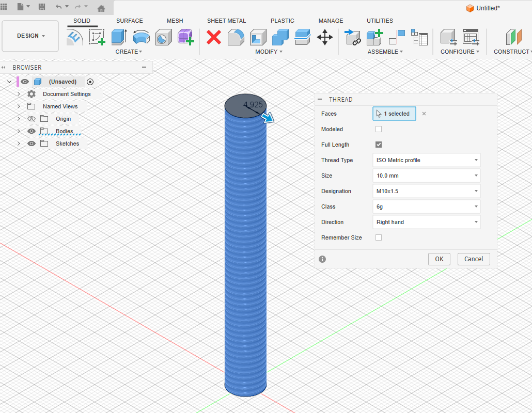Clear the Faces selection X
This screenshot has height=413, width=532.
coord(424,114)
